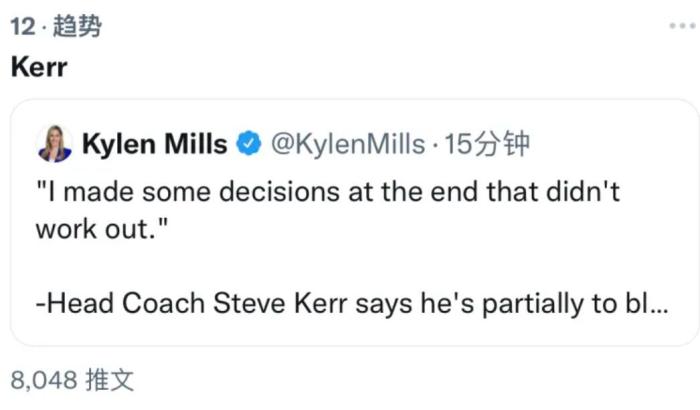Click Kylen Mills' profile avatar

point(54,146)
